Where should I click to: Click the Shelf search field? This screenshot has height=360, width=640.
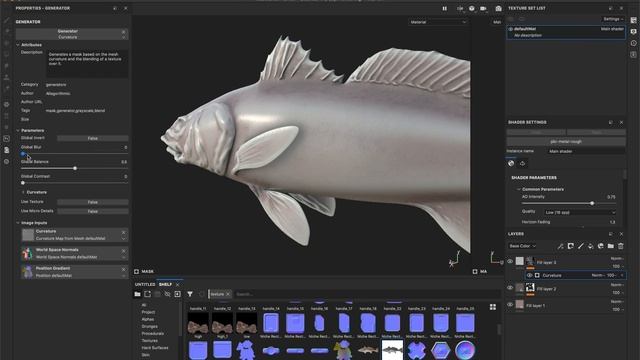pos(367,294)
